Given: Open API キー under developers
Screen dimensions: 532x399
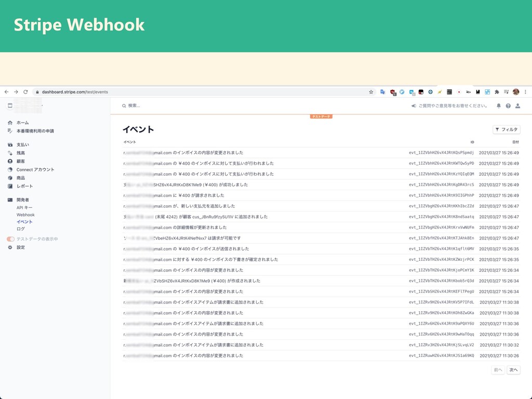Looking at the screenshot, I should coord(24,208).
